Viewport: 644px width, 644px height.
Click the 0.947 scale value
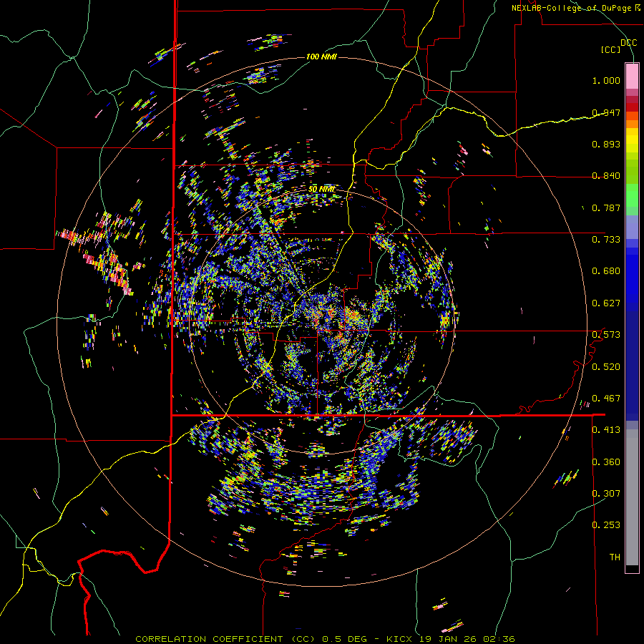[x=606, y=112]
